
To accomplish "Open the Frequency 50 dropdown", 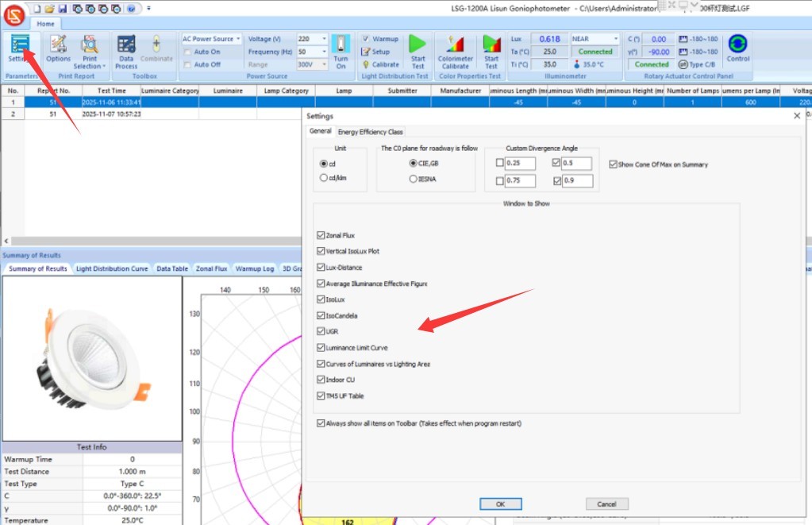I will pyautogui.click(x=324, y=52).
